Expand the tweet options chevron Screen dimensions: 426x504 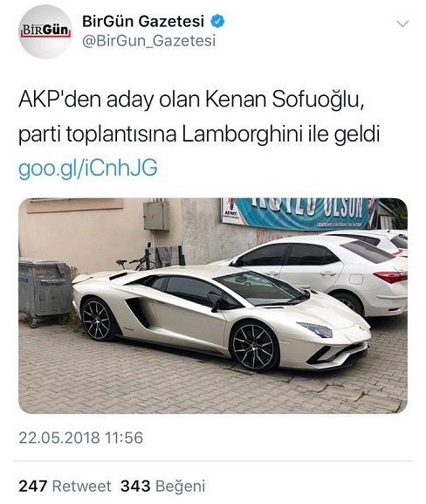402,24
